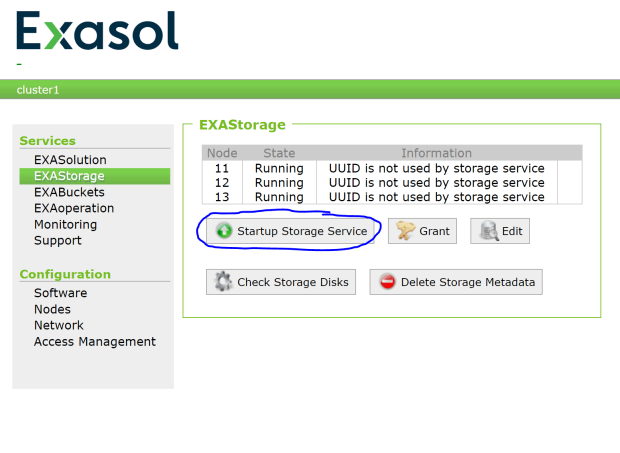Select node 13 row in storage table
Image resolution: width=620 pixels, height=453 pixels.
click(x=380, y=197)
